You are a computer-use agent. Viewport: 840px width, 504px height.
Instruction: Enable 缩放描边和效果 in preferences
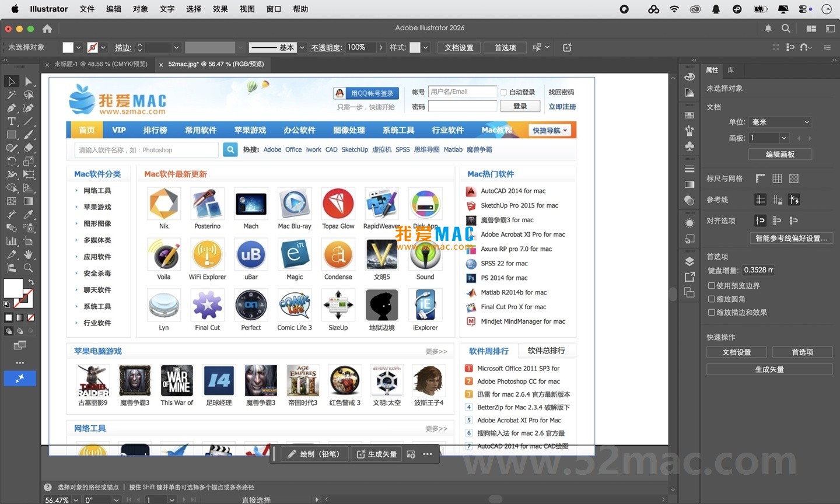[x=712, y=312]
